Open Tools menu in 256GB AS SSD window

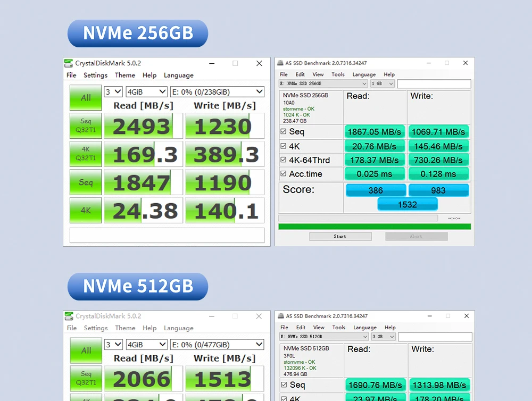click(x=338, y=74)
